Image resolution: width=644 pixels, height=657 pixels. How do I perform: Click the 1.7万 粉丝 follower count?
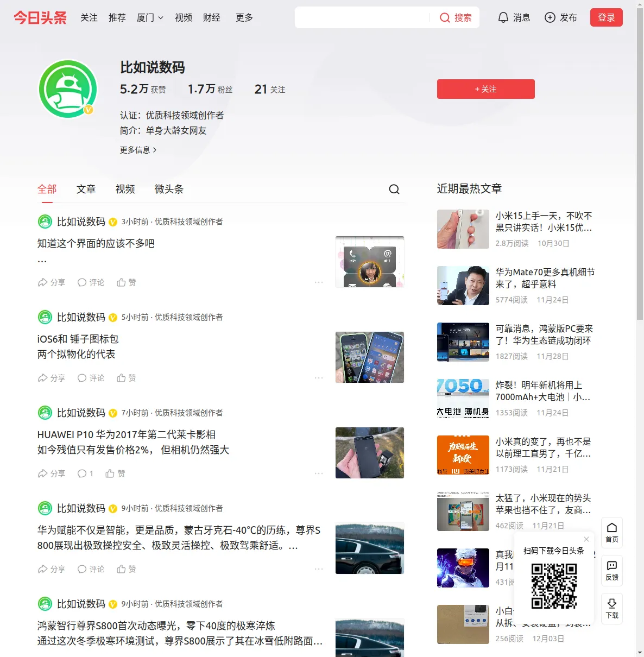[210, 89]
